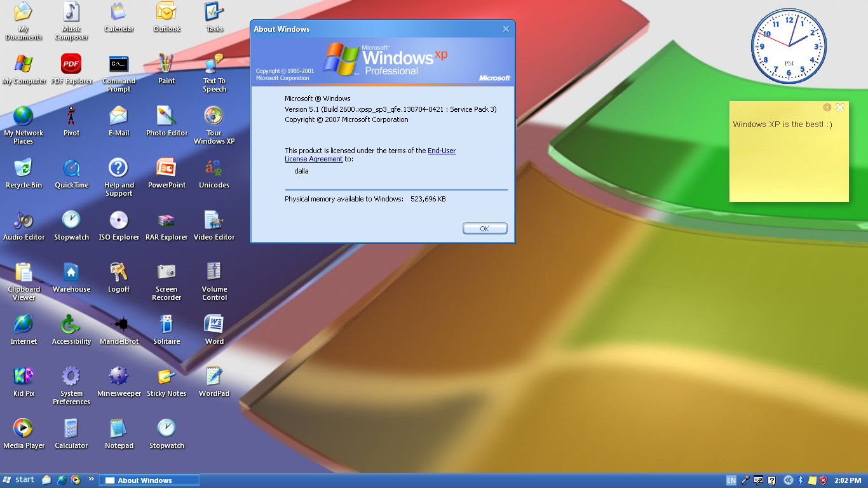Click the analog clock widget
The image size is (868, 488).
[x=789, y=46]
